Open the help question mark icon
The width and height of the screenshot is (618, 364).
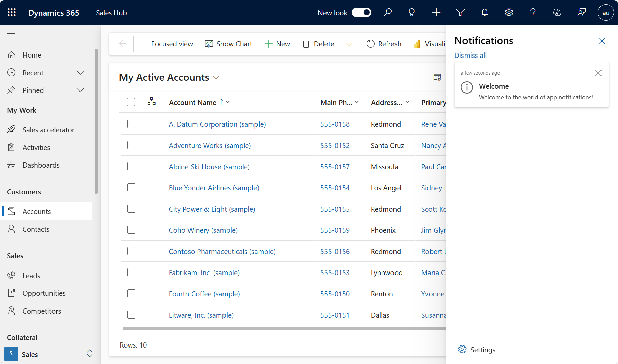(533, 13)
